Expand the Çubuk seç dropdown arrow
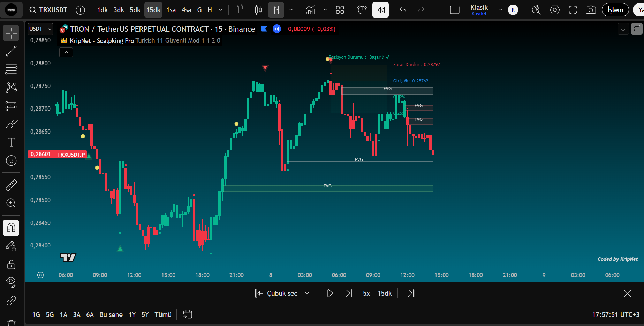This screenshot has height=326, width=644. 307,293
